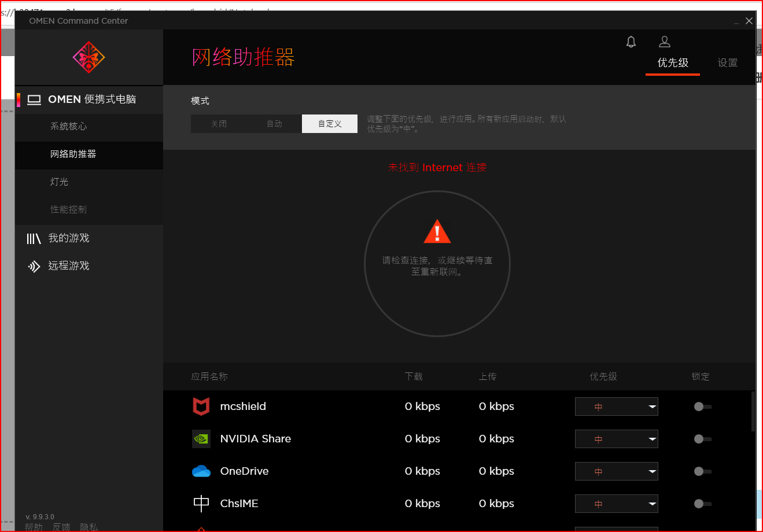Open ChsIME's priority dropdown
This screenshot has height=532, width=763.
[616, 504]
